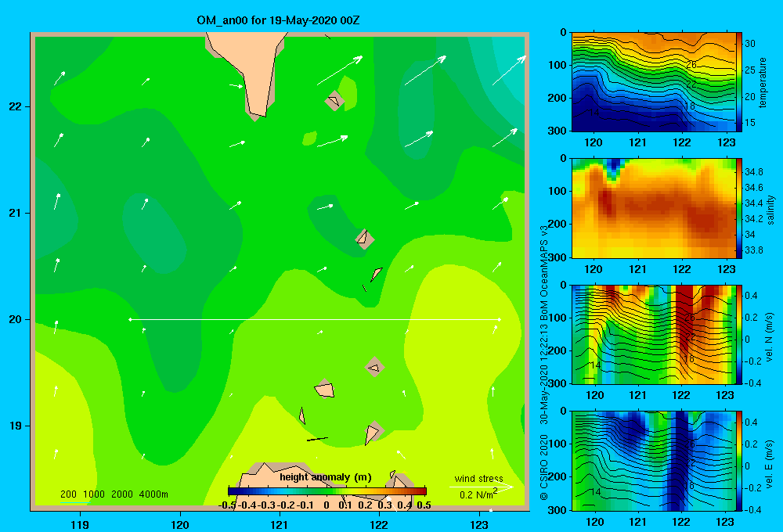783x532 pixels.
Task: Select the height anomaly color bar on the map
Action: pyautogui.click(x=327, y=491)
